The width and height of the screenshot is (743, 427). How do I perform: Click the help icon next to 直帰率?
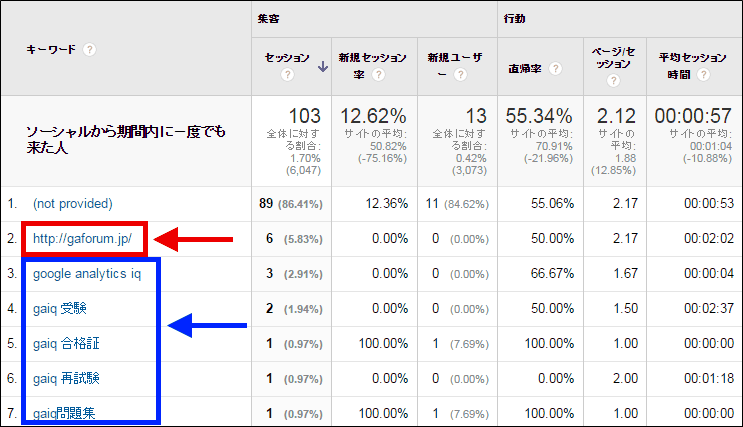[x=556, y=68]
